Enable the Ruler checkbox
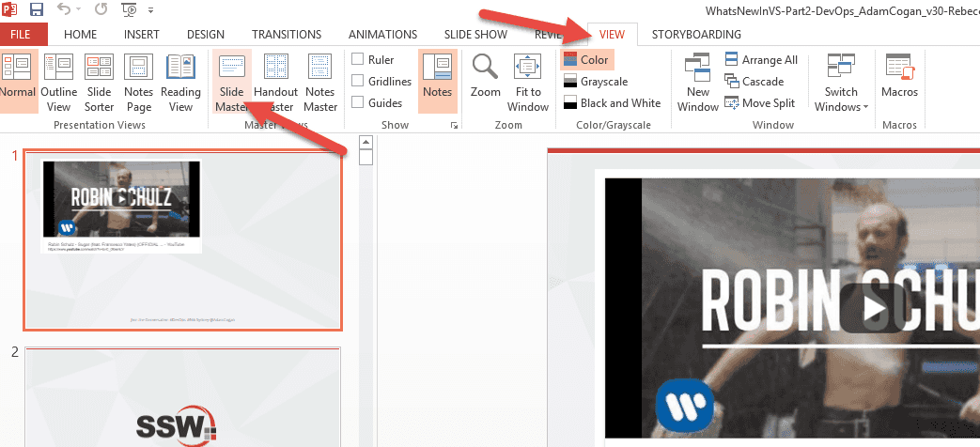 point(358,60)
